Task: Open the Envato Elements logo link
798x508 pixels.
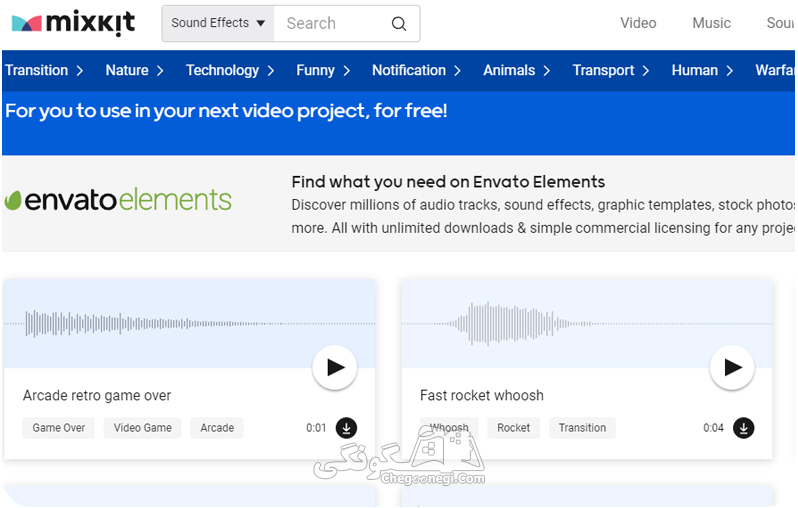Action: click(118, 200)
